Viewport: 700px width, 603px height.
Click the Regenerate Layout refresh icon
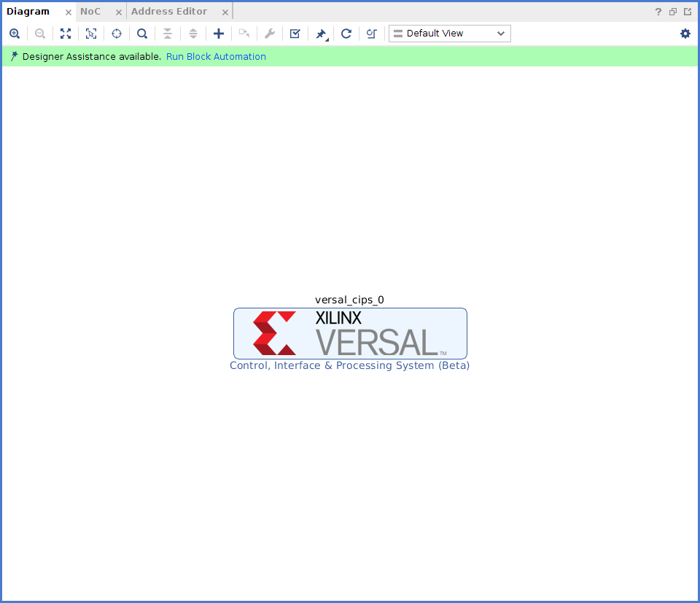click(x=346, y=34)
